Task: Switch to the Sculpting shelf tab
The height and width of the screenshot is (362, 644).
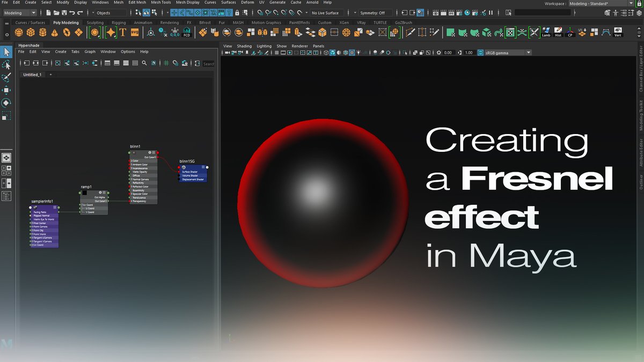Action: 96,23
